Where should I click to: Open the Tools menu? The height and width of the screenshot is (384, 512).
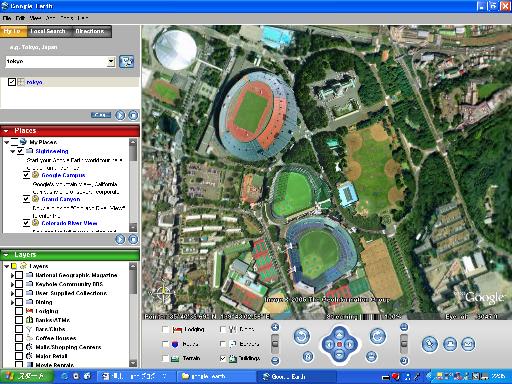pos(67,18)
